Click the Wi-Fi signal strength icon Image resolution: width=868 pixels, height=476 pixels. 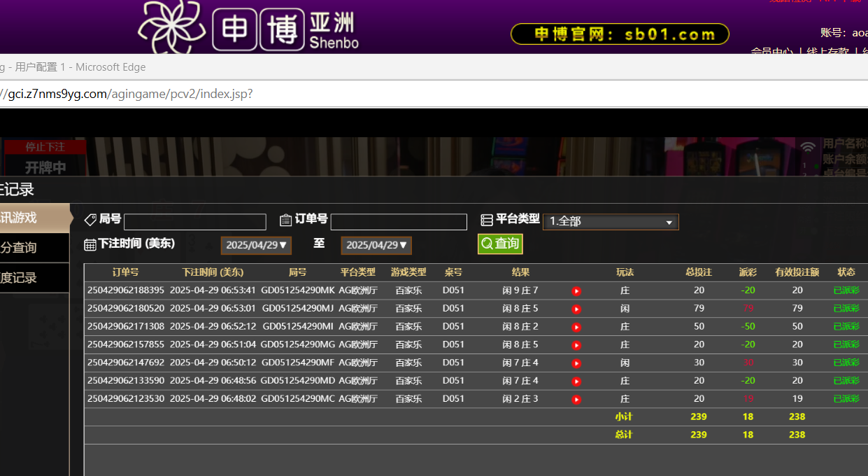click(808, 147)
